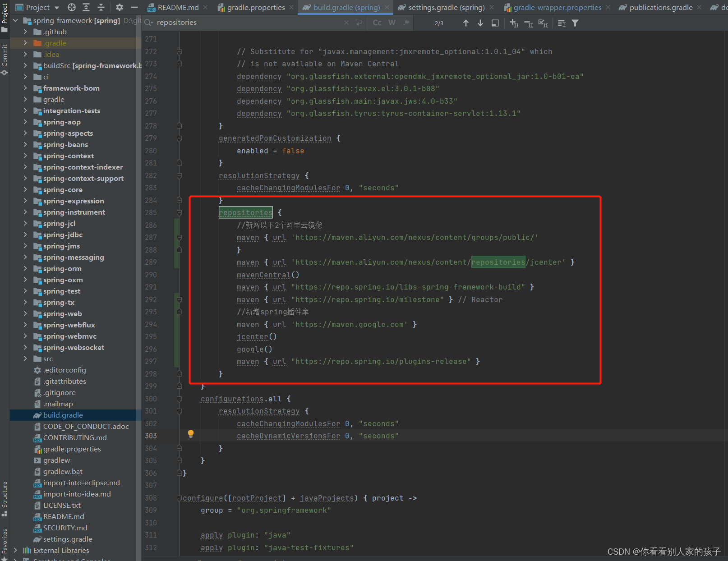Image resolution: width=728 pixels, height=561 pixels.
Task: Toggle Regex search option
Action: (x=406, y=22)
